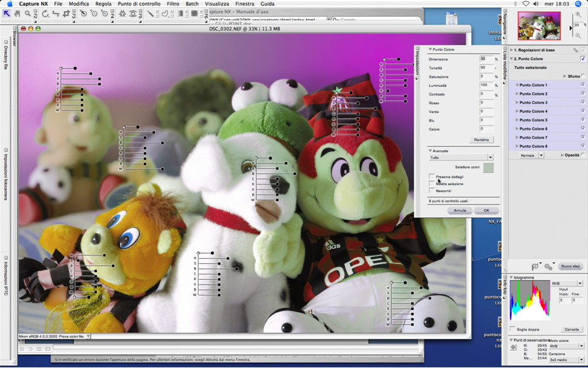Click the zoom-out magnifier in Navigatore panel
This screenshot has height=368, width=588.
(578, 36)
